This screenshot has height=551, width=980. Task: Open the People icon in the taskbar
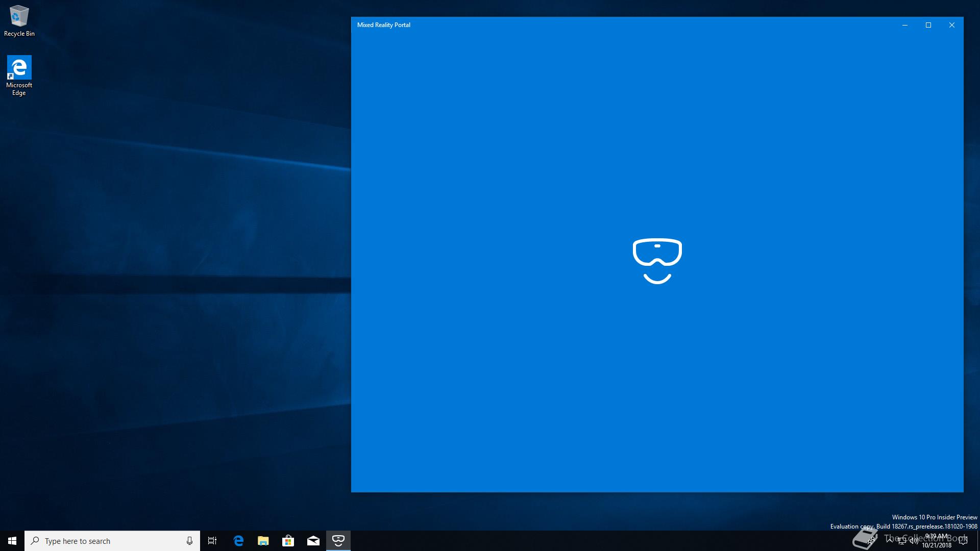tap(872, 540)
